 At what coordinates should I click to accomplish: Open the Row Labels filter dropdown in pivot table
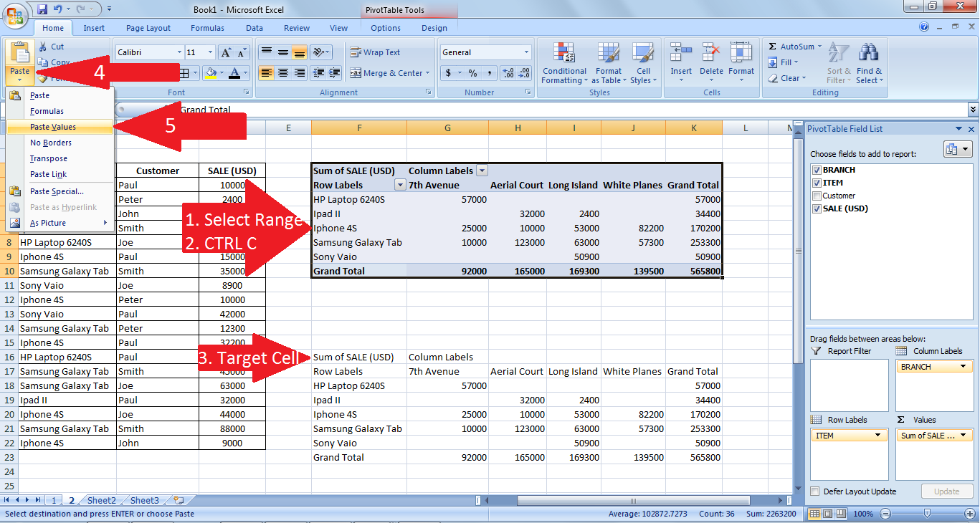tap(400, 185)
